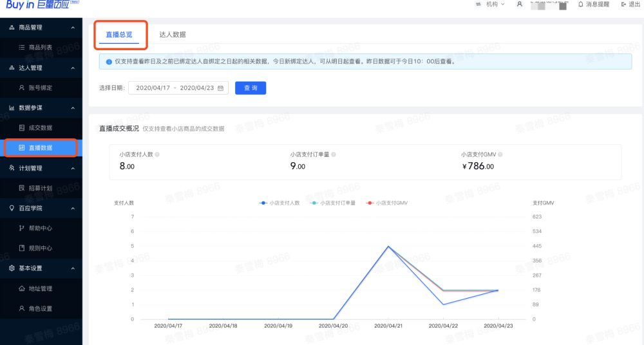This screenshot has height=345, width=644.
Task: Click the 退出 logout icon
Action: tap(623, 5)
